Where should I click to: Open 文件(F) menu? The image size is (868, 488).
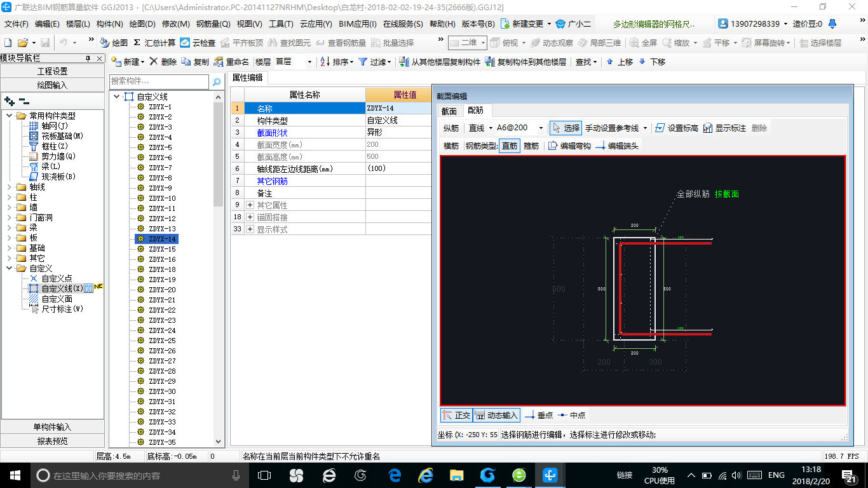click(17, 24)
